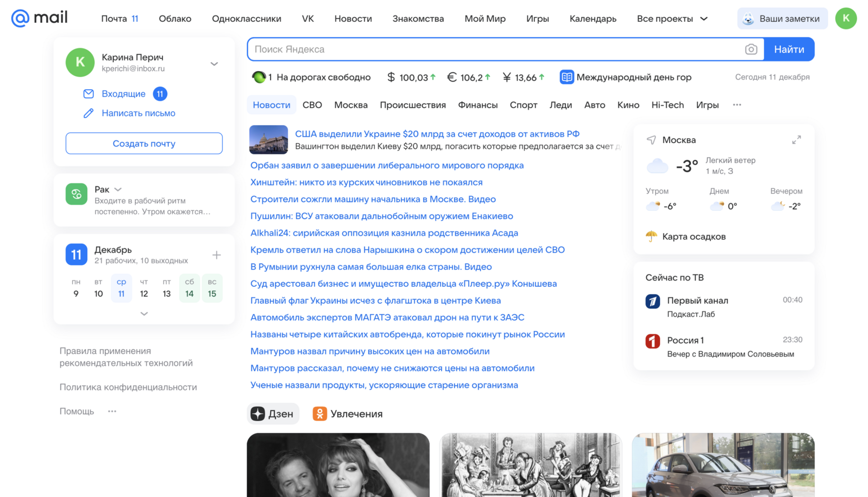Click the dollar exchange rate
868x497 pixels.
coord(411,77)
